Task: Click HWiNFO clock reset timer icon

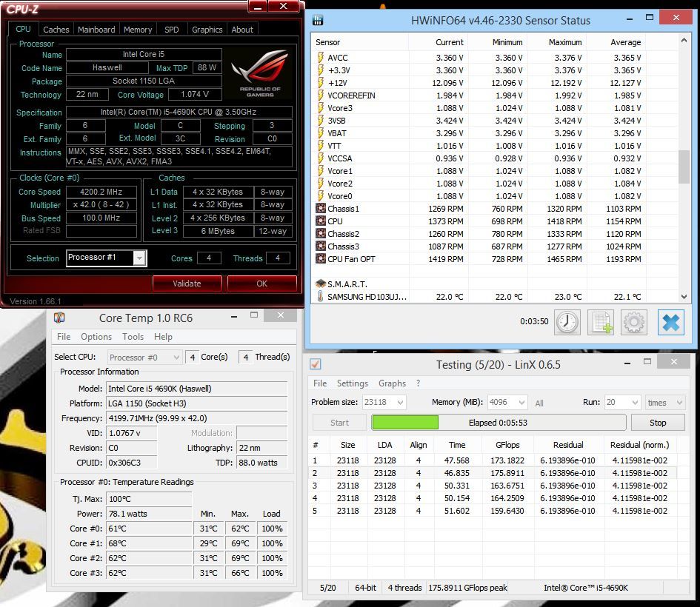Action: [567, 322]
